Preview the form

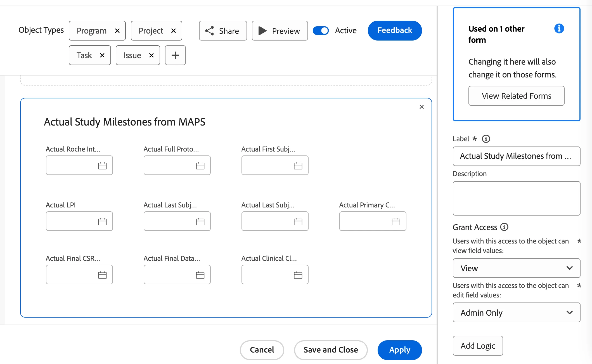280,31
